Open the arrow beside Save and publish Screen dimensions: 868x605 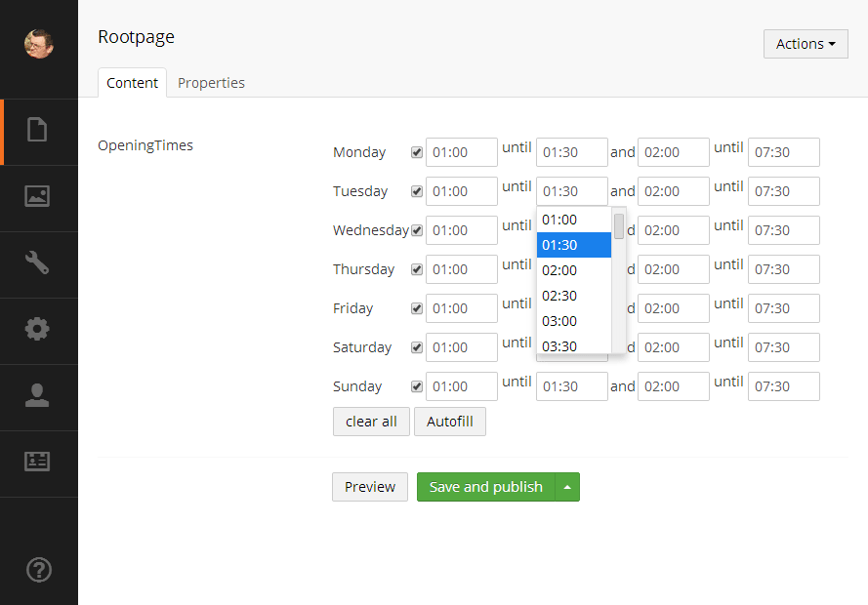click(x=567, y=487)
